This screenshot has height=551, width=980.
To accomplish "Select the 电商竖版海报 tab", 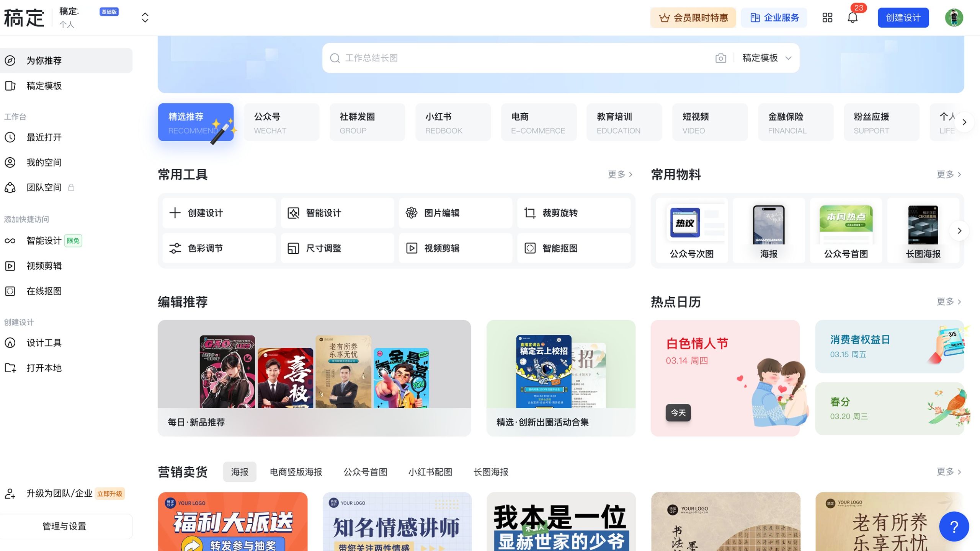I will [x=296, y=472].
